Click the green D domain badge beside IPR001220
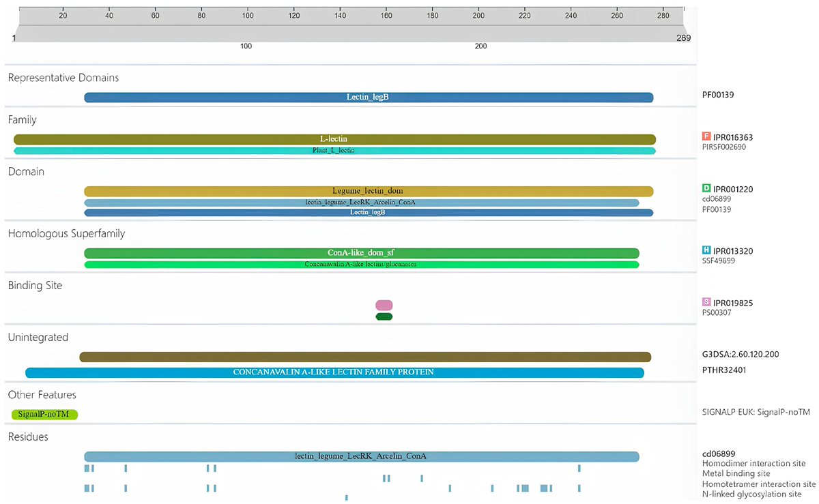 (x=707, y=188)
